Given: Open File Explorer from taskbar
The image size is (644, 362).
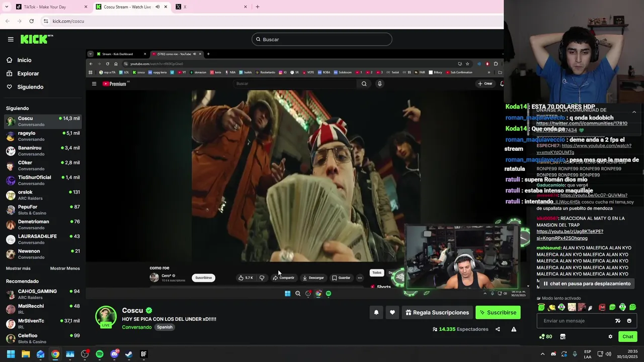Looking at the screenshot, I should click(26, 354).
